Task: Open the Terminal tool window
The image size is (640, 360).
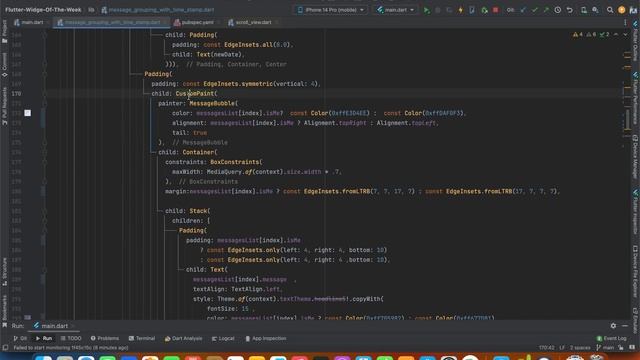Action: tap(142, 338)
